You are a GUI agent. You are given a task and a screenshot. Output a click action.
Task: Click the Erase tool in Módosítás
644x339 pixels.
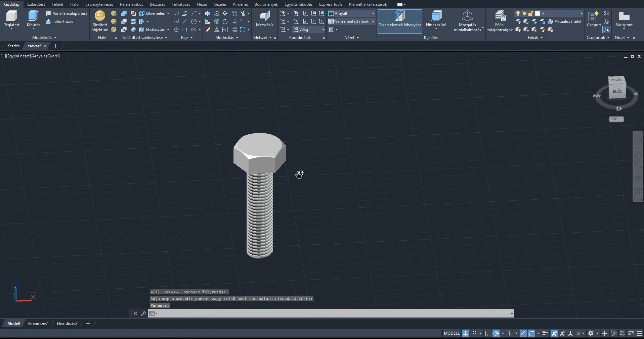click(x=208, y=30)
